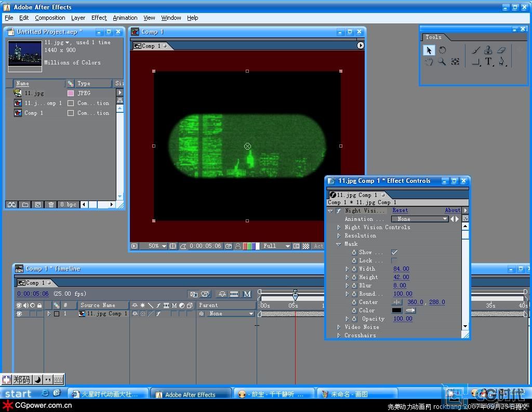Viewport: 532px width, 412px height.
Task: Expand the Video Noise group
Action: pos(339,327)
